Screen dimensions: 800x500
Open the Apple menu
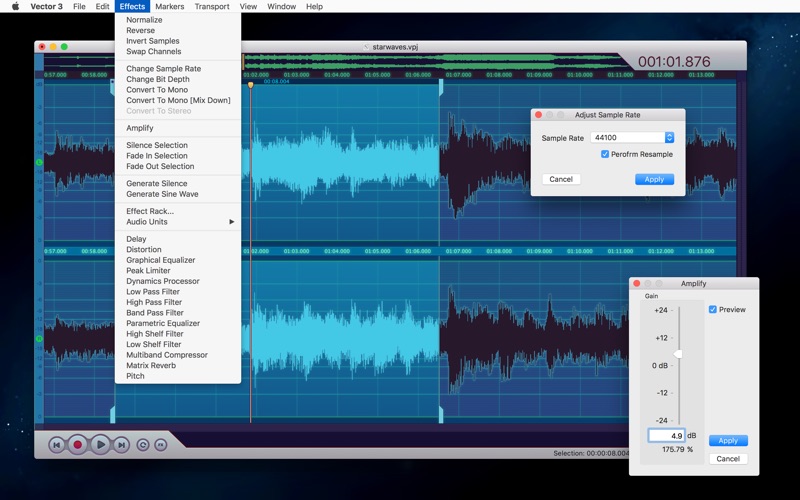[15, 6]
